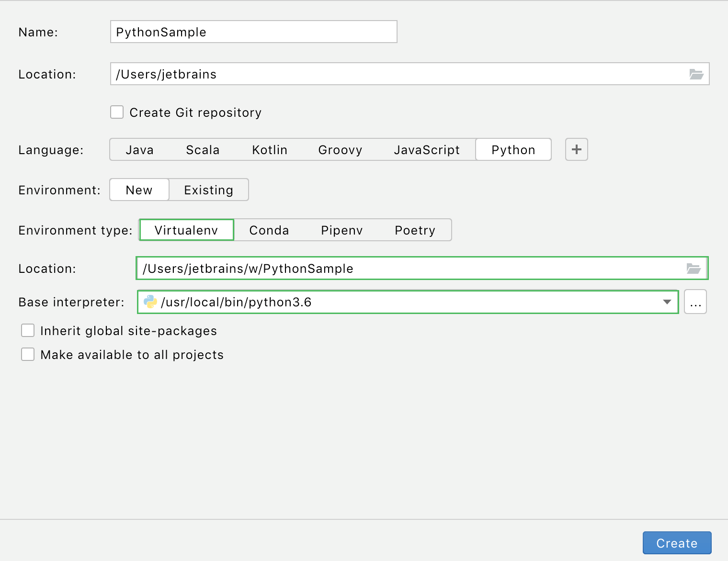The height and width of the screenshot is (561, 728).
Task: Select the Groovy language option
Action: (x=340, y=149)
